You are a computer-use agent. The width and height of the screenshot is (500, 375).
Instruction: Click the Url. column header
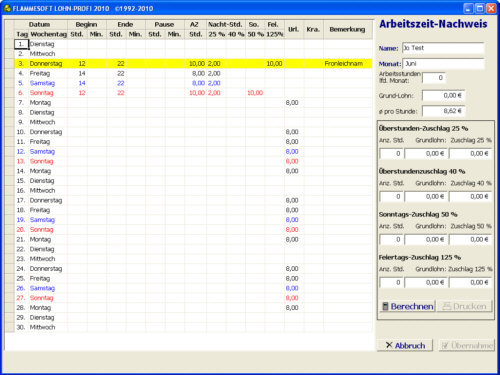[294, 29]
